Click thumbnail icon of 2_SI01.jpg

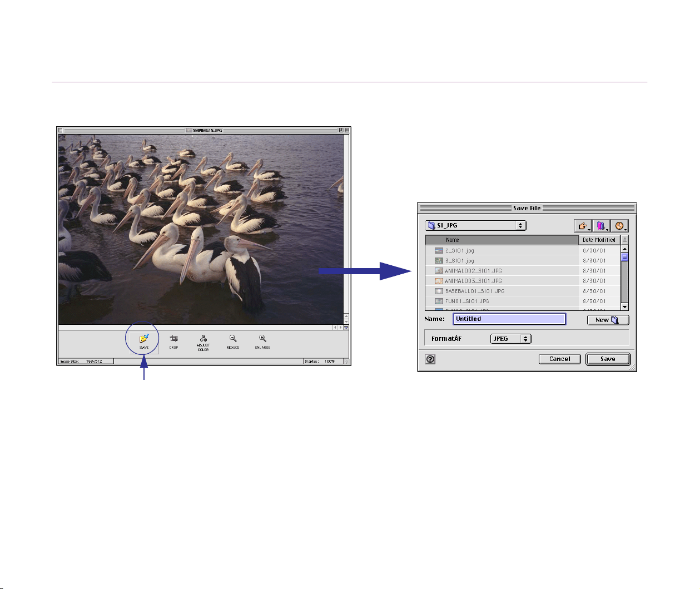pos(439,250)
